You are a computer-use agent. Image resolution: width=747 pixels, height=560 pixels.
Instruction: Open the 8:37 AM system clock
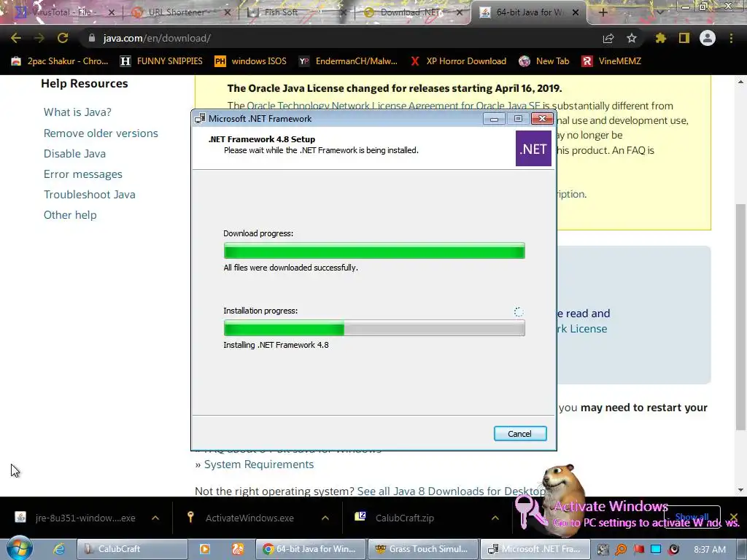[x=710, y=550]
